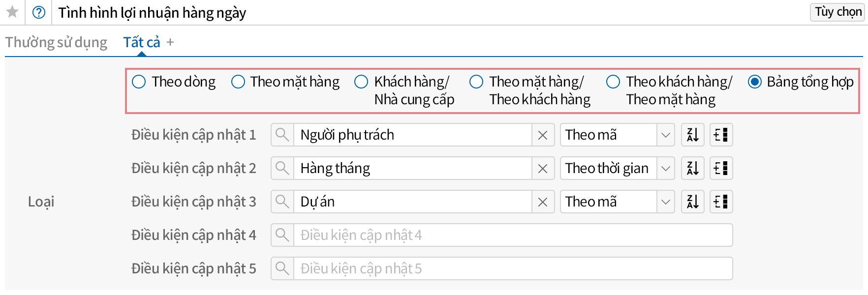Screen dimensions: 868x295
Task: Click search icon for Điều kiện cập nhật 4
Action: point(282,235)
